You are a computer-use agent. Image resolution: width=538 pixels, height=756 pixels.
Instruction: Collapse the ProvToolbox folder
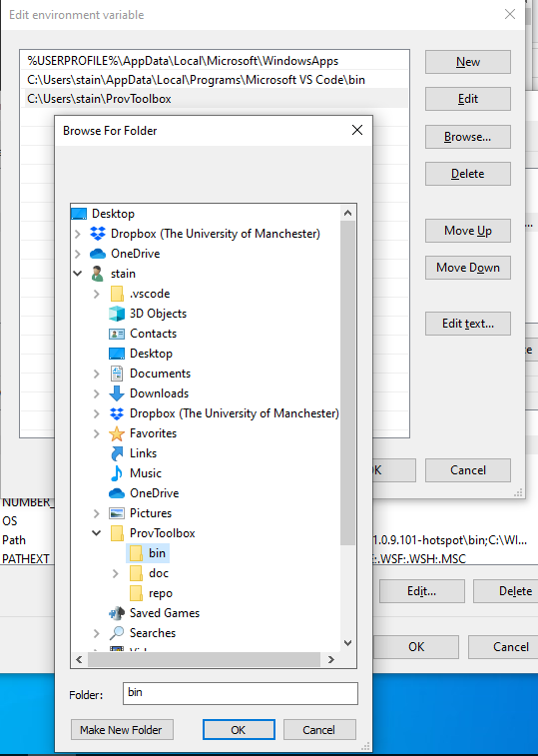point(97,533)
